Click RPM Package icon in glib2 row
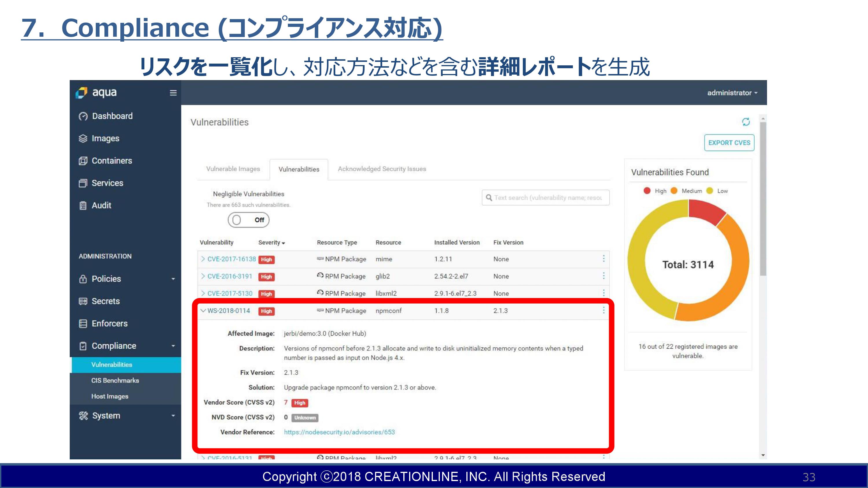The image size is (868, 488). point(320,276)
